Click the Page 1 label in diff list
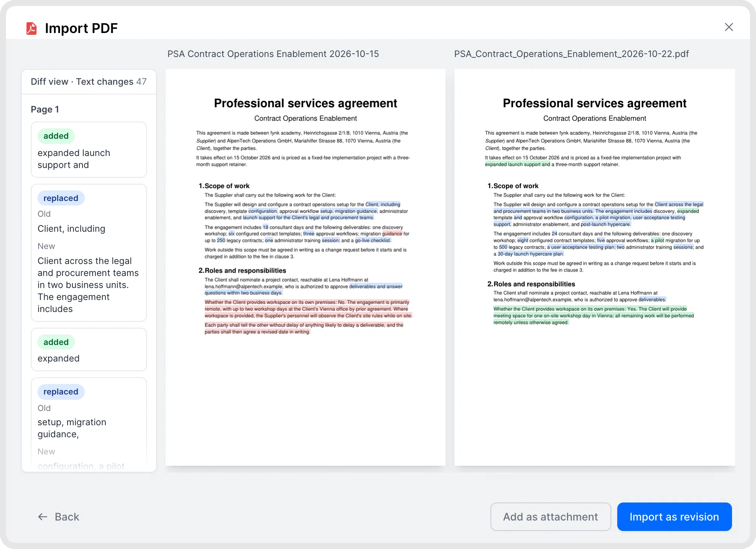 [45, 109]
